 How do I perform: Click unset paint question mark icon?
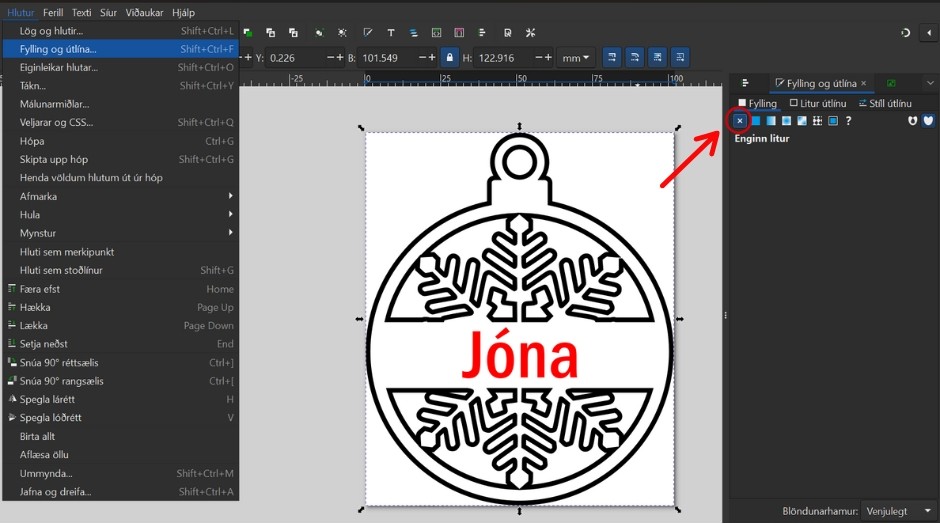click(x=849, y=121)
